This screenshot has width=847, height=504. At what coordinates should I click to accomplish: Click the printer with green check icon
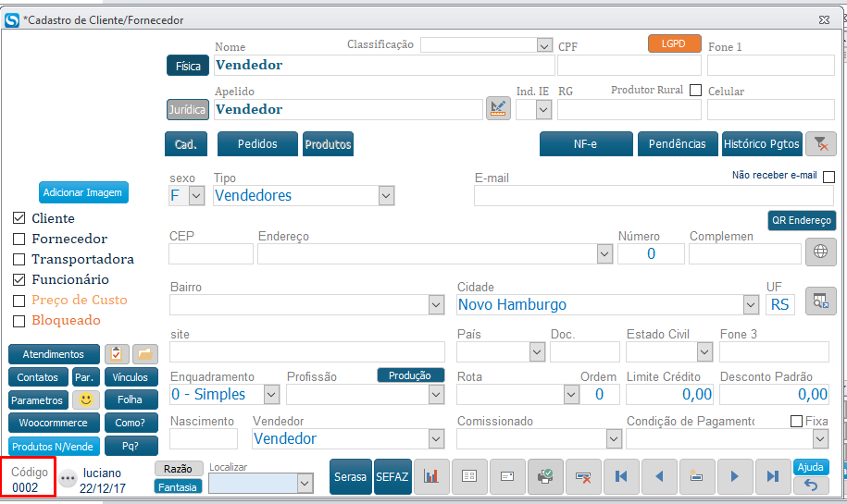(545, 476)
